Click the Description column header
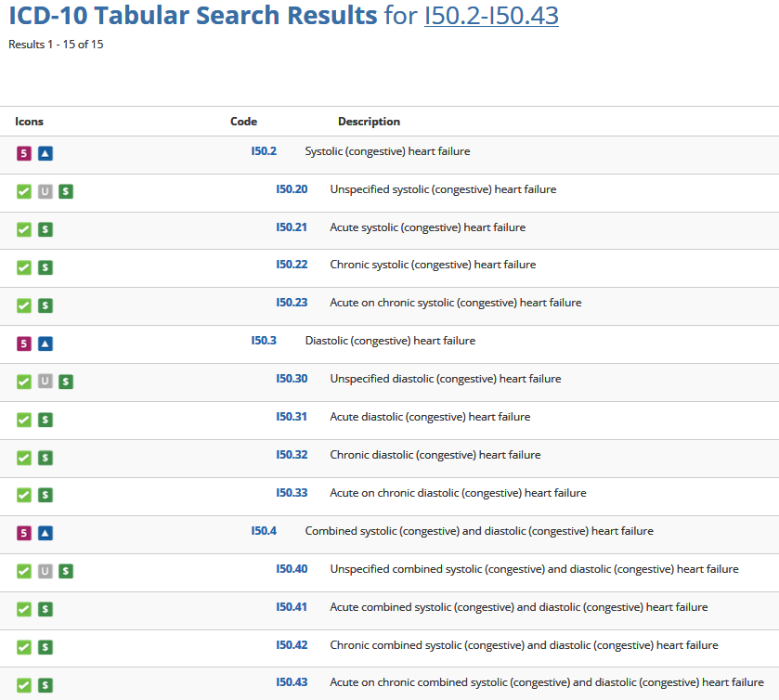This screenshot has width=779, height=700. pyautogui.click(x=369, y=122)
